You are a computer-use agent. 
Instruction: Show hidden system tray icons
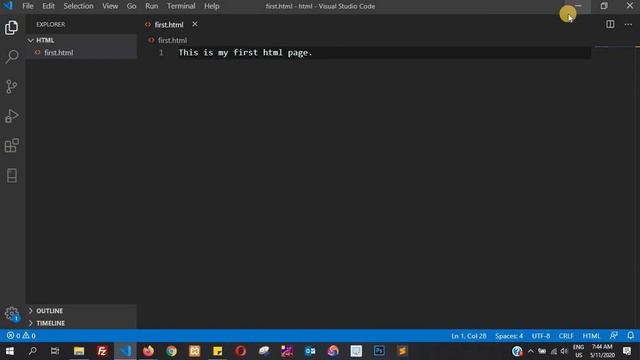pyautogui.click(x=531, y=351)
